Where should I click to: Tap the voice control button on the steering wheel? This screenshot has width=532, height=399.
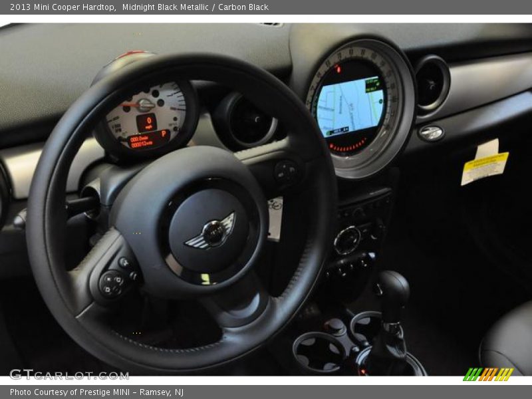coord(124,262)
